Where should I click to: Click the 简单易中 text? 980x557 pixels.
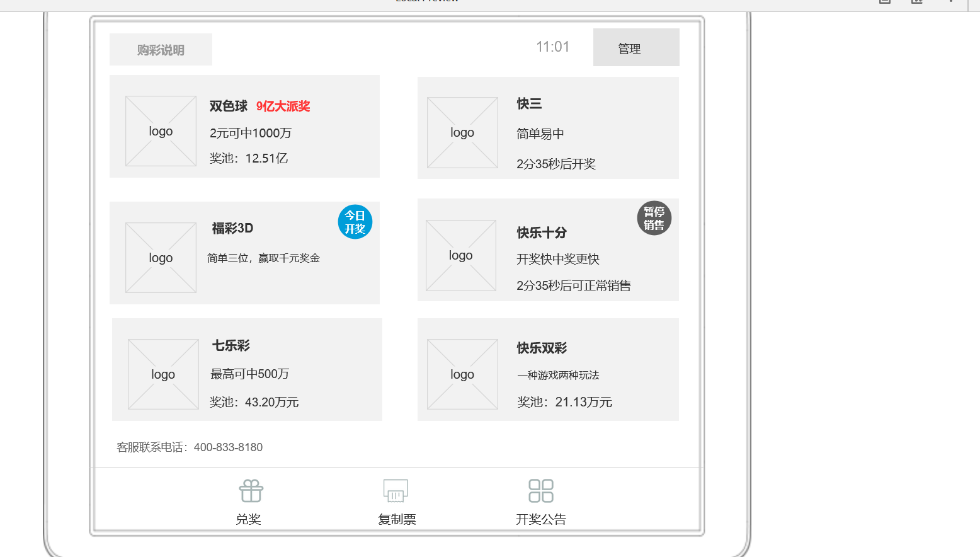(540, 134)
